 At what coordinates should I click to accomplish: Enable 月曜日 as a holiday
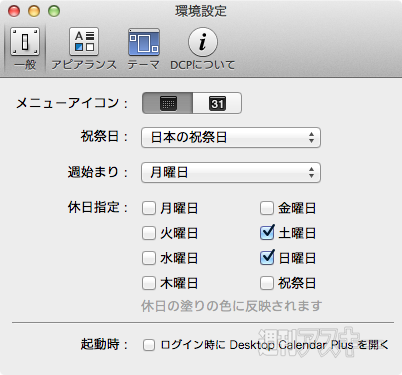click(149, 208)
